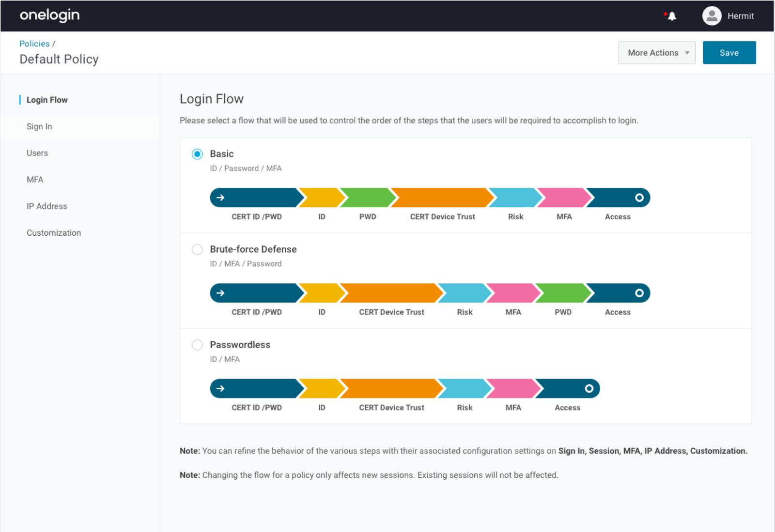Open the Sign In settings tab
The width and height of the screenshot is (775, 532).
click(39, 126)
